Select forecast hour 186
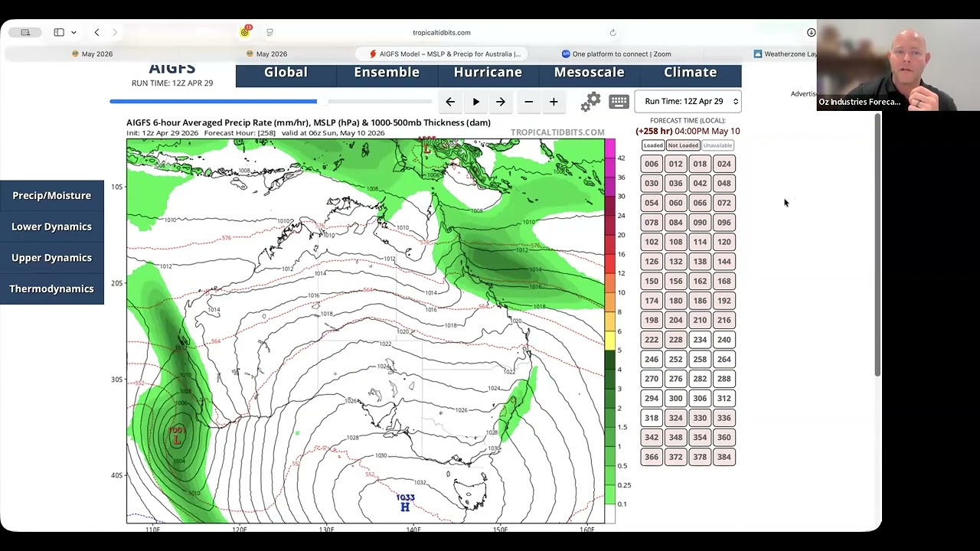The height and width of the screenshot is (551, 980). (700, 301)
